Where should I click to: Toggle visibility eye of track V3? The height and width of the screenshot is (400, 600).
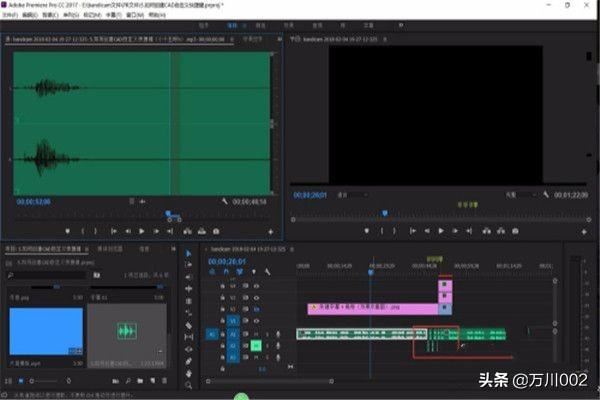pyautogui.click(x=256, y=297)
